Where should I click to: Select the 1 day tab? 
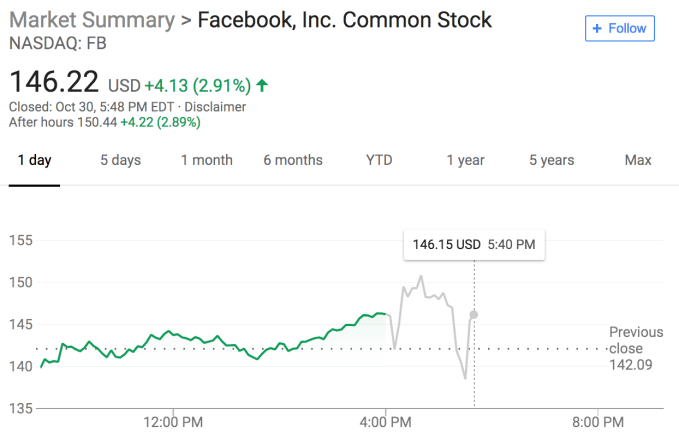click(34, 160)
